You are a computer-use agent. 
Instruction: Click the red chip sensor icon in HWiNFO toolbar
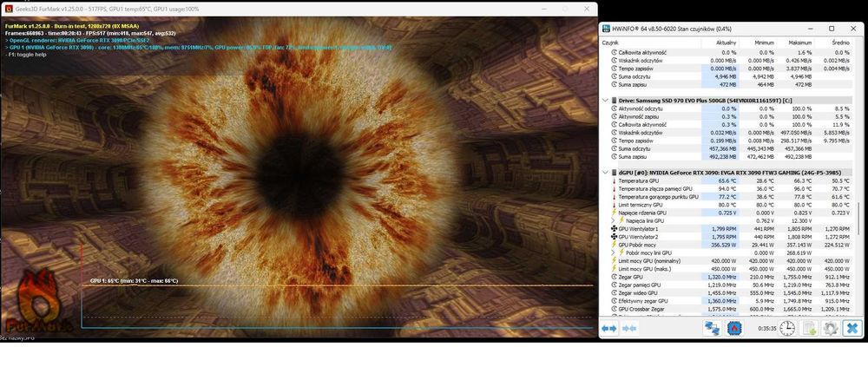pos(735,328)
